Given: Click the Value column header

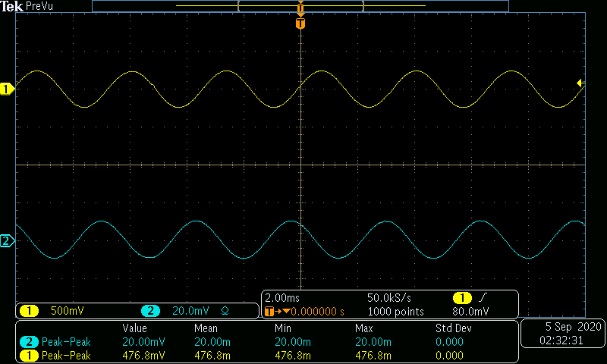Looking at the screenshot, I should (135, 329).
